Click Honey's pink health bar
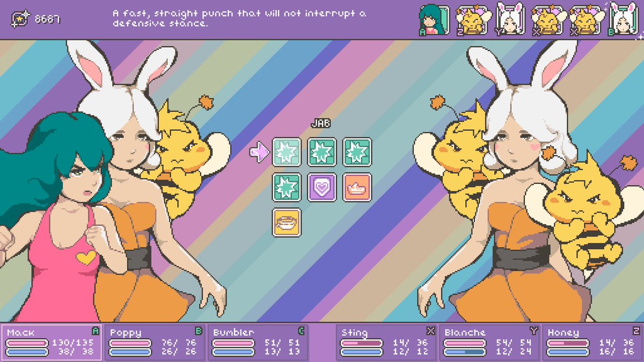Screen dimensions: 644x362 (568, 343)
